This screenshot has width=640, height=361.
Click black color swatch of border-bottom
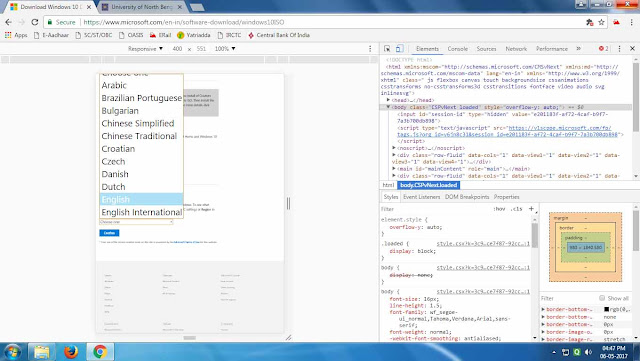pos(607,309)
